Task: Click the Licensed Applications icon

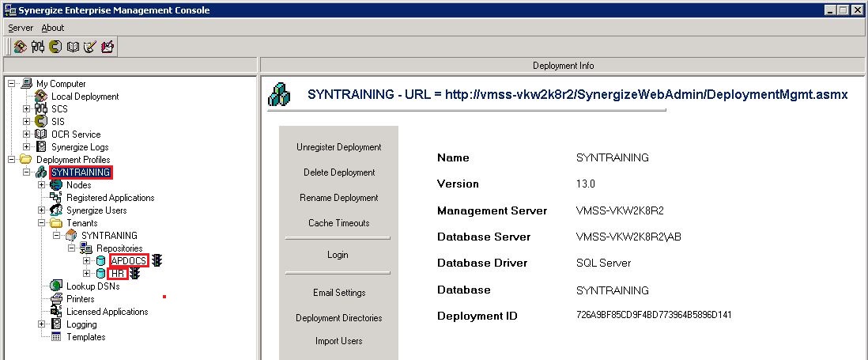Action: click(x=56, y=311)
